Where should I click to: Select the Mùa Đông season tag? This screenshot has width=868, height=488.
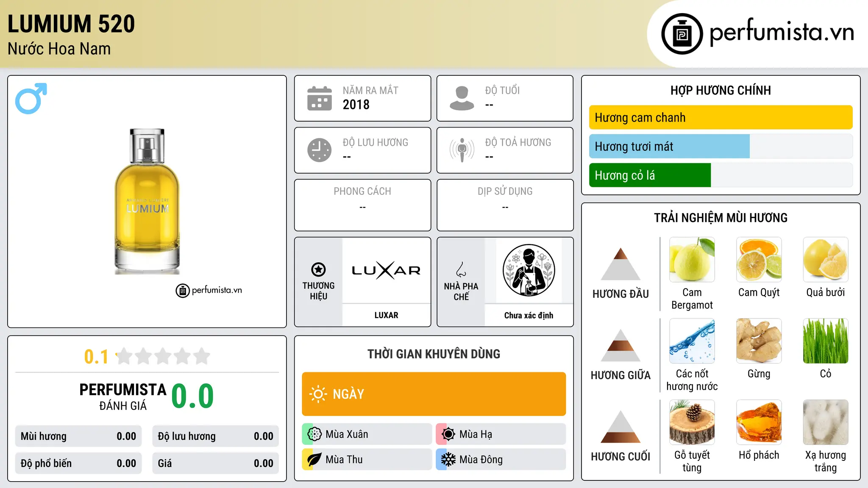pyautogui.click(x=501, y=460)
